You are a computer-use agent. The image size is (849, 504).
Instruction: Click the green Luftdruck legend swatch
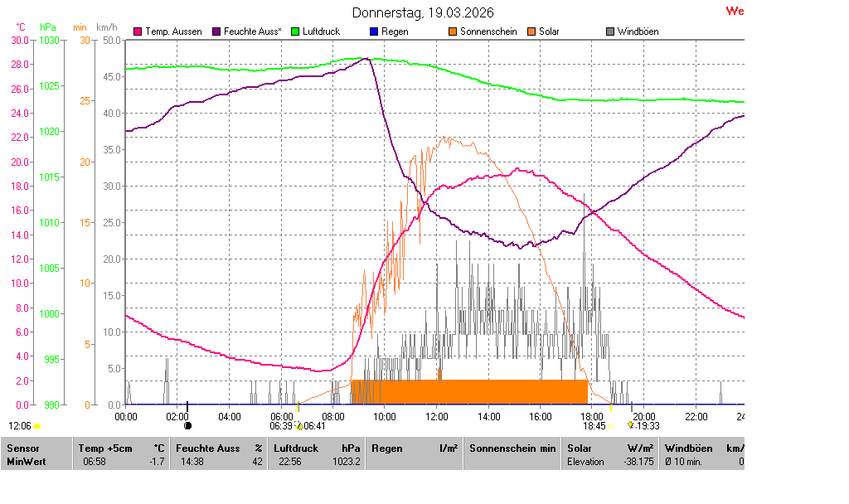coord(296,31)
